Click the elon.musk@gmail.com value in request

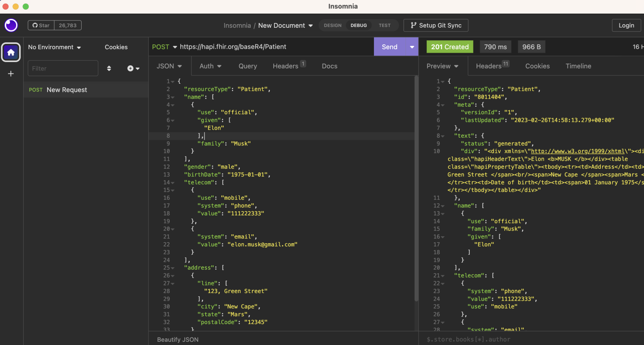[x=262, y=245]
